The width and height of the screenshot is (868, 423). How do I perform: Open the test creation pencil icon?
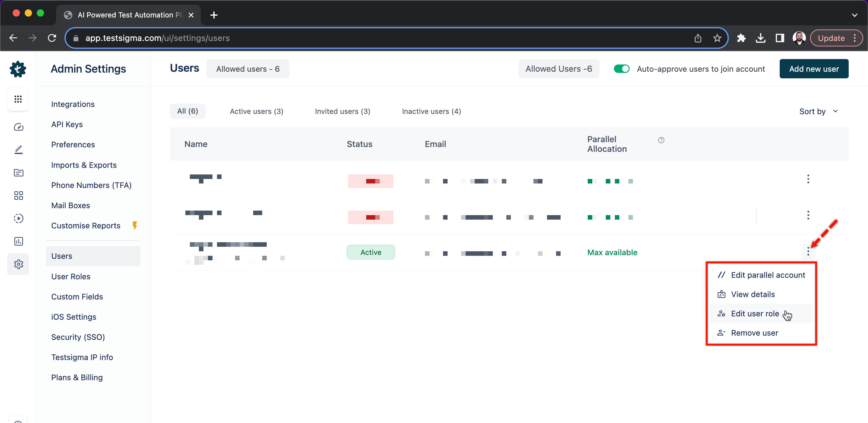pos(18,150)
